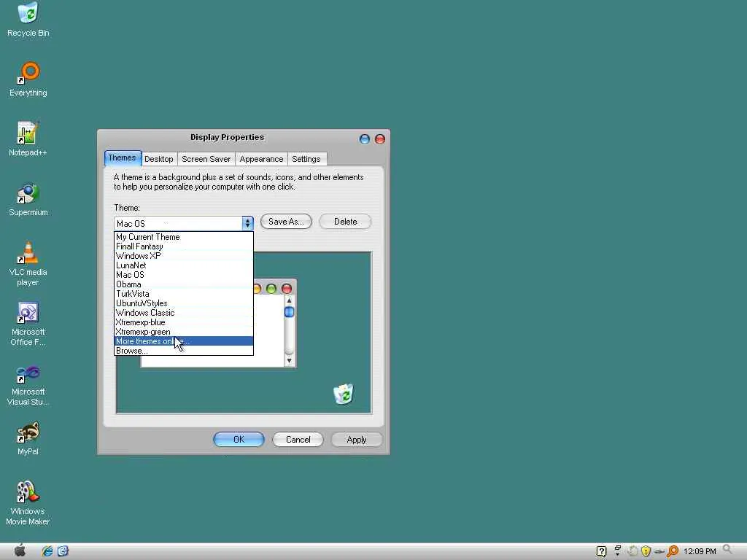
Task: Open the Apple logo start button
Action: 20,551
